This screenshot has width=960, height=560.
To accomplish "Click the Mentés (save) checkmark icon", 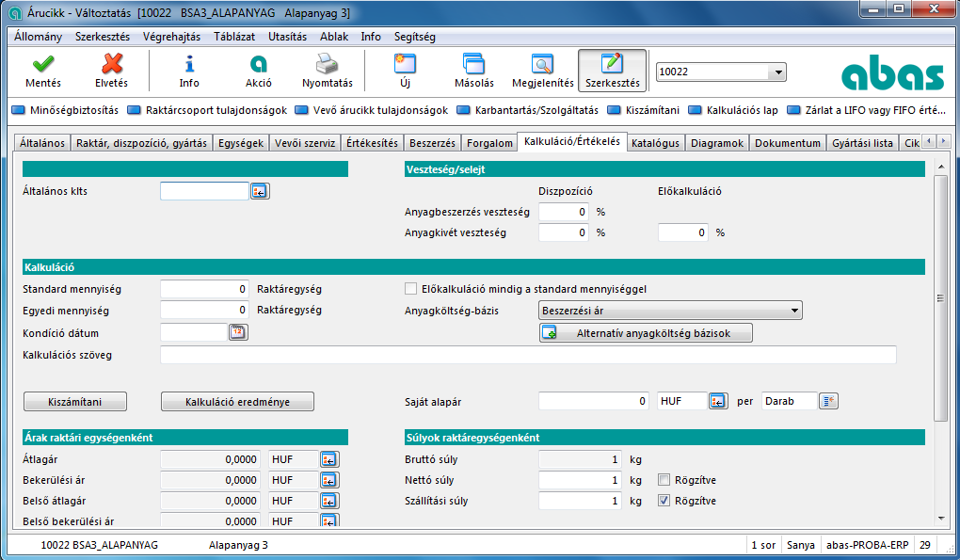I will tap(43, 64).
